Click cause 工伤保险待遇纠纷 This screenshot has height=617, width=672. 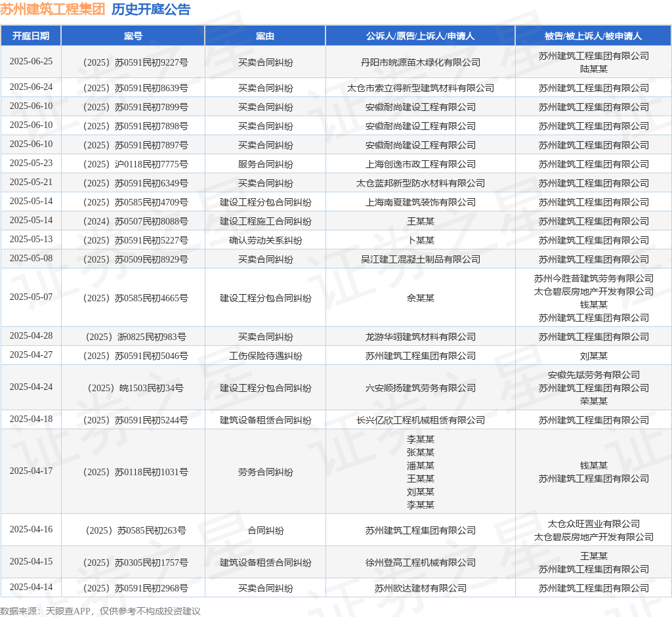[x=265, y=356]
